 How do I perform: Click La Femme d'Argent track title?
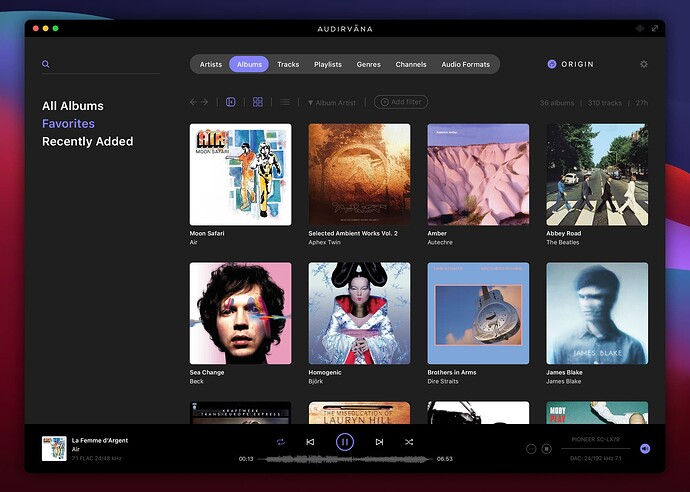coord(100,441)
